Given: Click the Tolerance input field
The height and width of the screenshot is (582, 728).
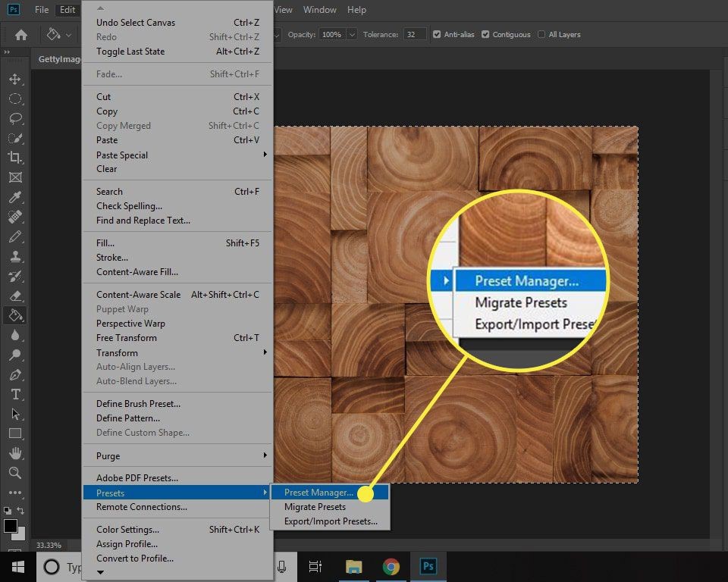Looking at the screenshot, I should click(x=414, y=35).
